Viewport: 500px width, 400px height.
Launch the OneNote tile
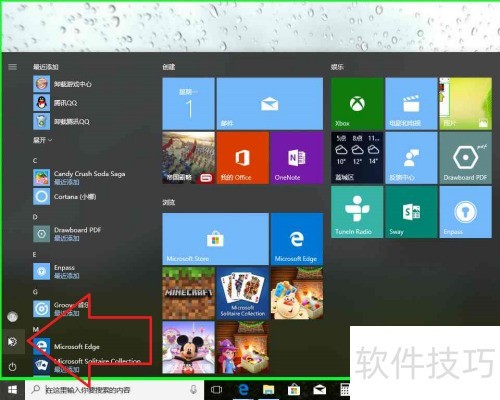click(x=297, y=158)
